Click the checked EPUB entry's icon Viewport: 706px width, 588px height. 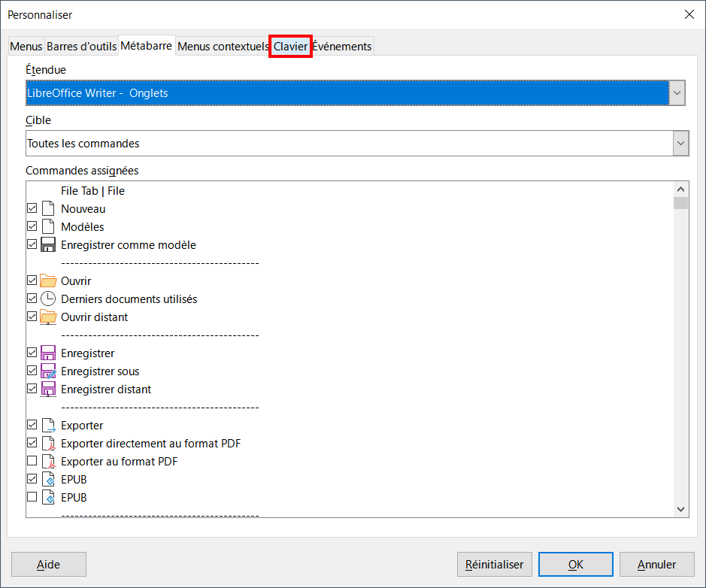[x=48, y=479]
